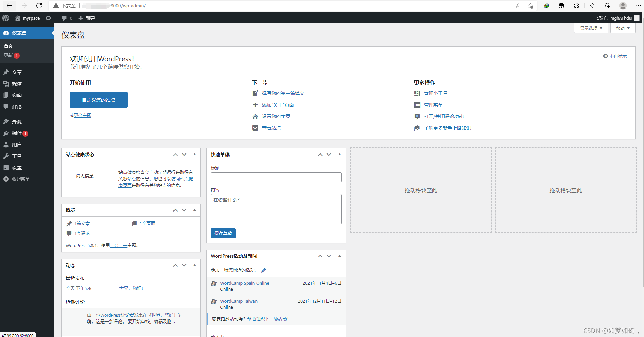
Task: Click the 管理菜单 menu icon
Action: coord(417,105)
